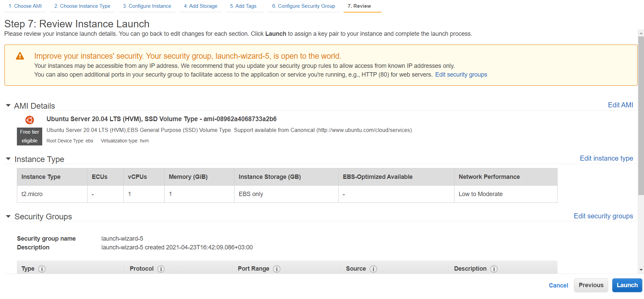Click the Ubuntu logo icon

coord(29,120)
